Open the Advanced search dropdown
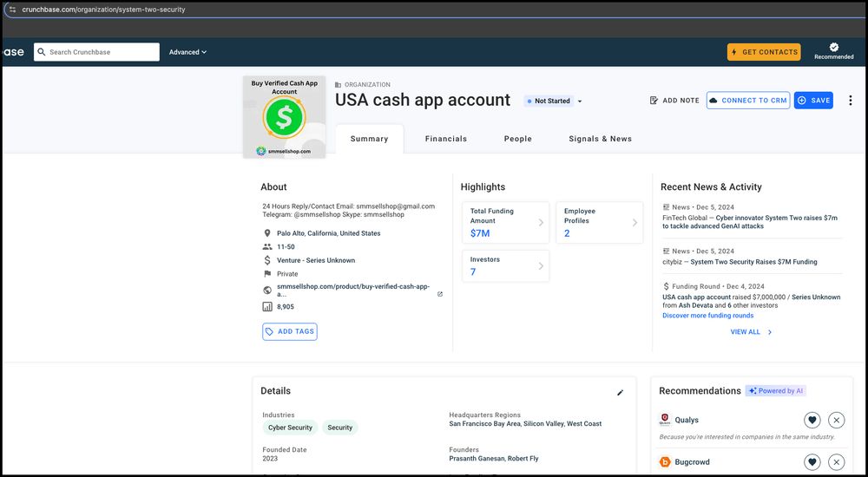This screenshot has height=477, width=868. [x=187, y=52]
